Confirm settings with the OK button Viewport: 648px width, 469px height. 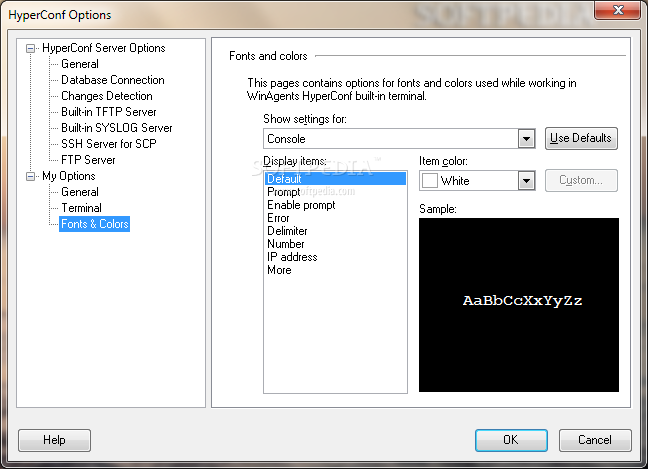(x=511, y=440)
